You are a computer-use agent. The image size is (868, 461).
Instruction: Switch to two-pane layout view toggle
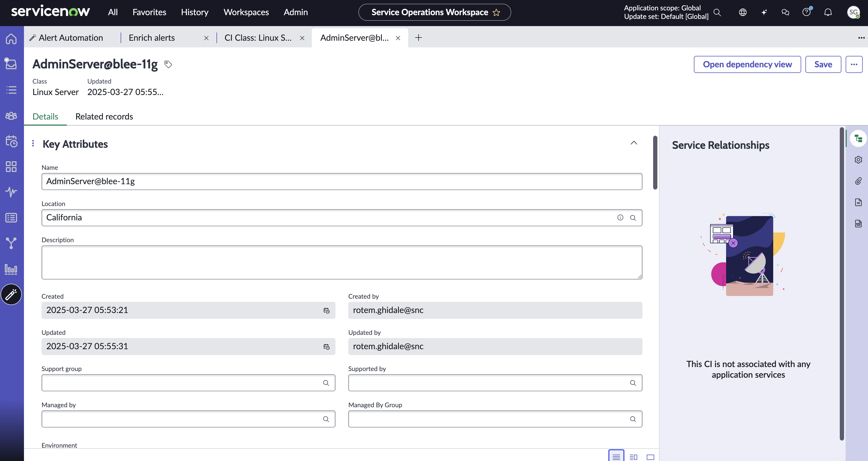click(633, 457)
